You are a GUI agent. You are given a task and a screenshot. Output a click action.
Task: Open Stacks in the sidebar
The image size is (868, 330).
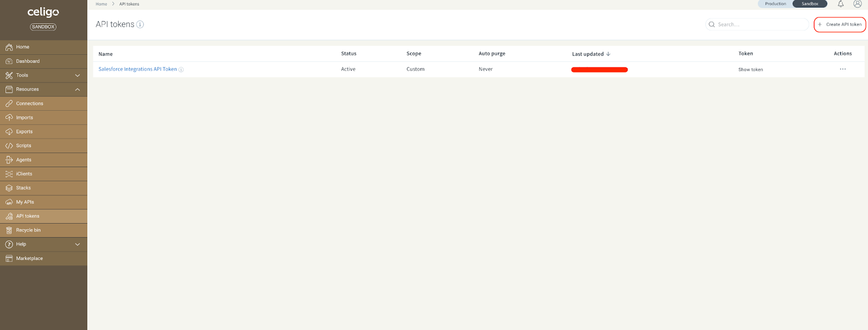pyautogui.click(x=43, y=188)
